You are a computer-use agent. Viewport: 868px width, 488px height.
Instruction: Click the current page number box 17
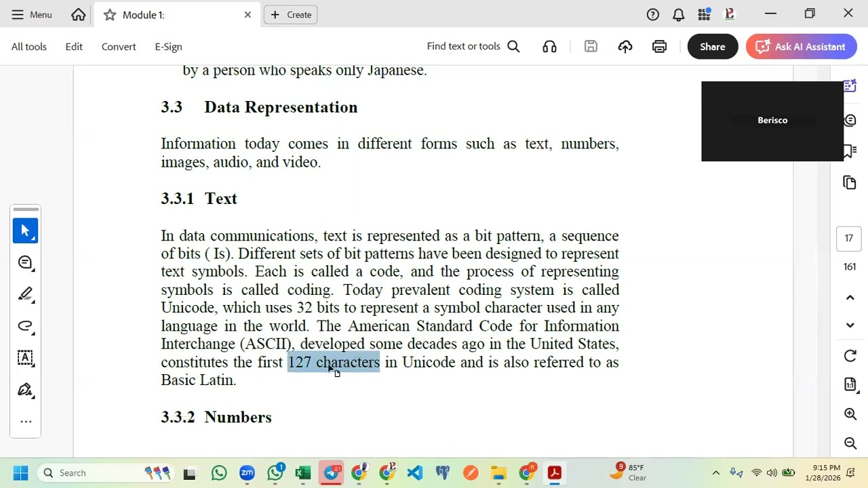click(x=849, y=238)
